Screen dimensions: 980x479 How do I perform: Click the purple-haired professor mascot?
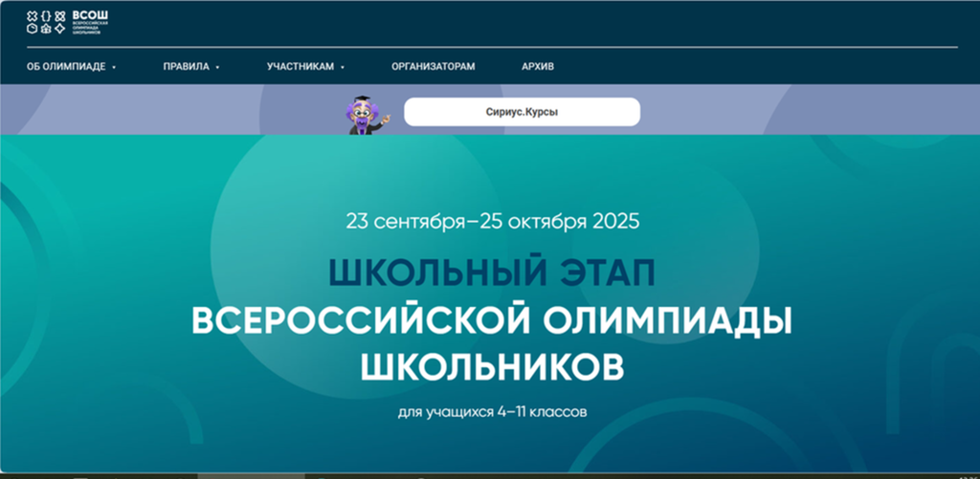coord(362,115)
